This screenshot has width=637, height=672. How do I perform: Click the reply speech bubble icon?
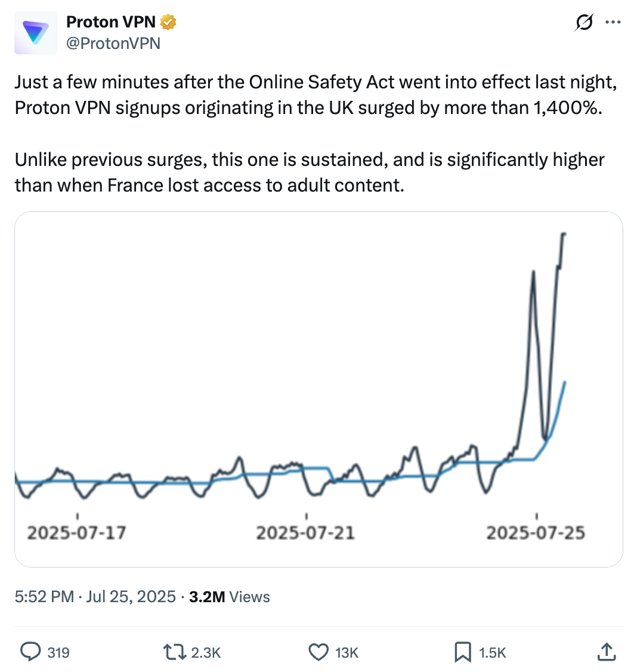pyautogui.click(x=30, y=652)
